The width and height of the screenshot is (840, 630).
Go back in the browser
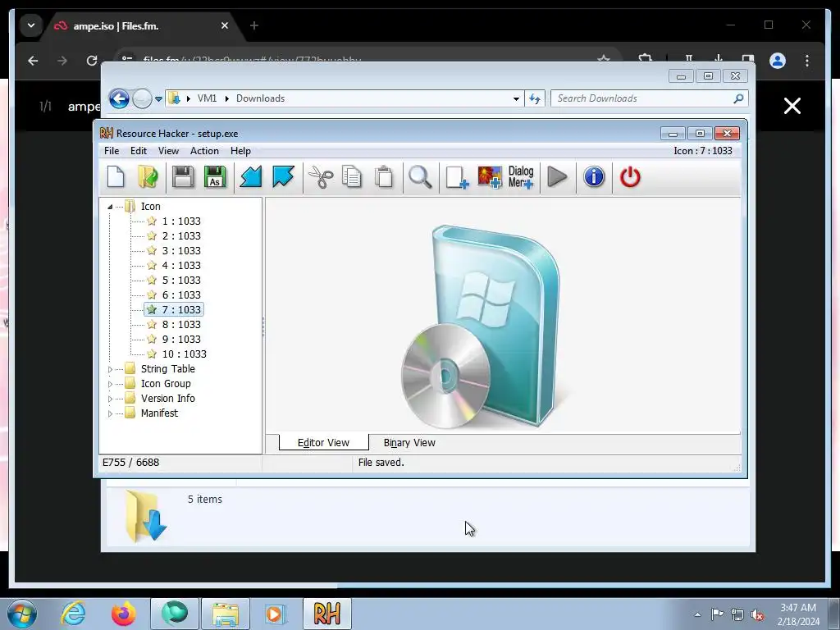[33, 61]
